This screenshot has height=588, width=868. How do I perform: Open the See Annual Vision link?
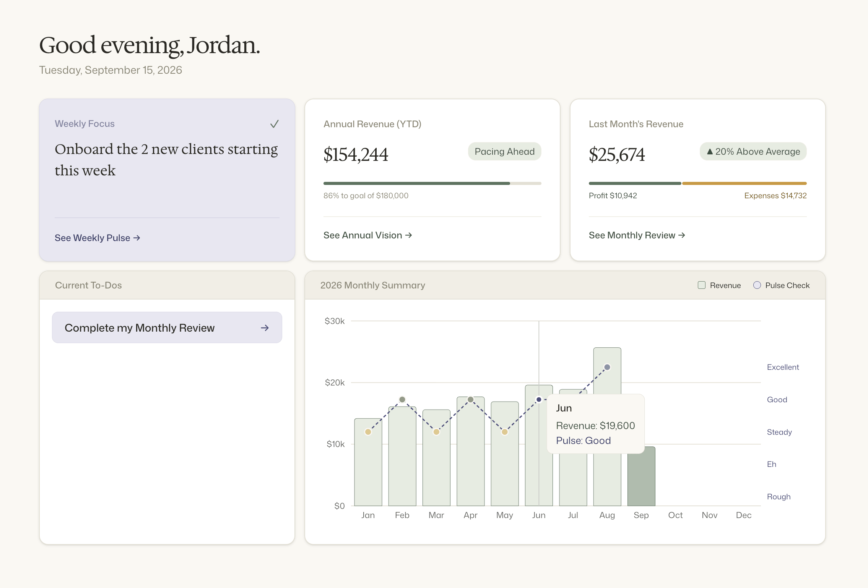click(x=367, y=235)
